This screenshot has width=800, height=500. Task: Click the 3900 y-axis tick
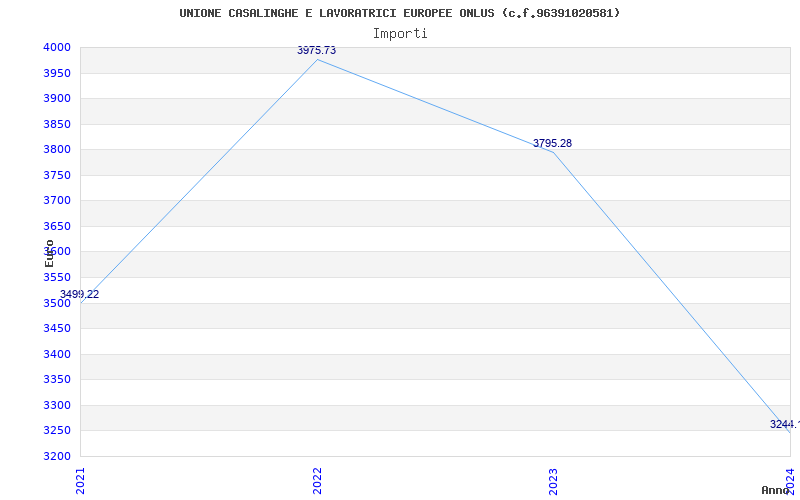(57, 98)
